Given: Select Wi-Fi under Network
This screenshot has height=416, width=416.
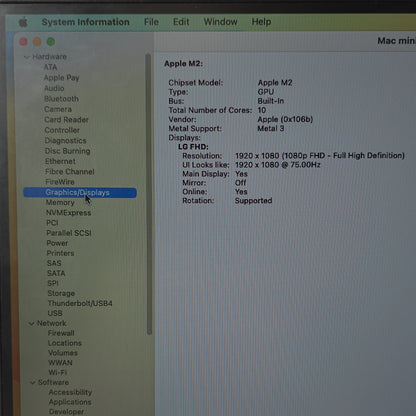Looking at the screenshot, I should 58,373.
